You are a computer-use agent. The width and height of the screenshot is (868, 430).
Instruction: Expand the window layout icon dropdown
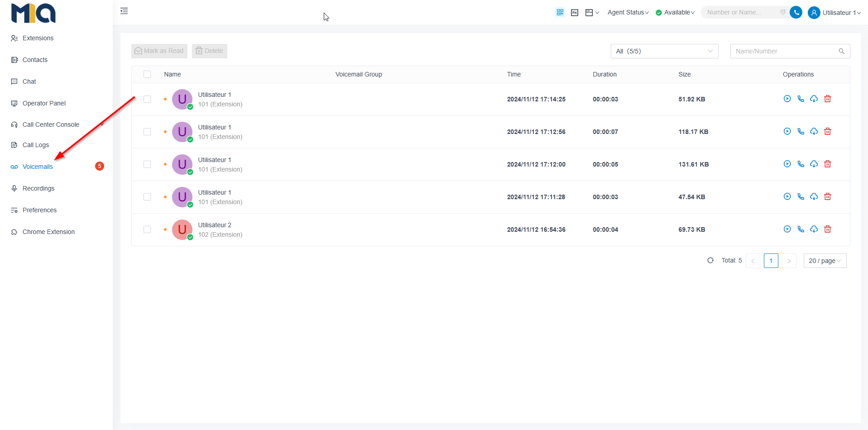tap(592, 13)
